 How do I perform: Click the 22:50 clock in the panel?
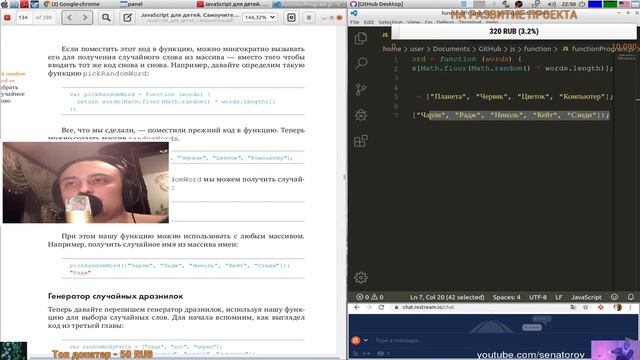point(569,4)
